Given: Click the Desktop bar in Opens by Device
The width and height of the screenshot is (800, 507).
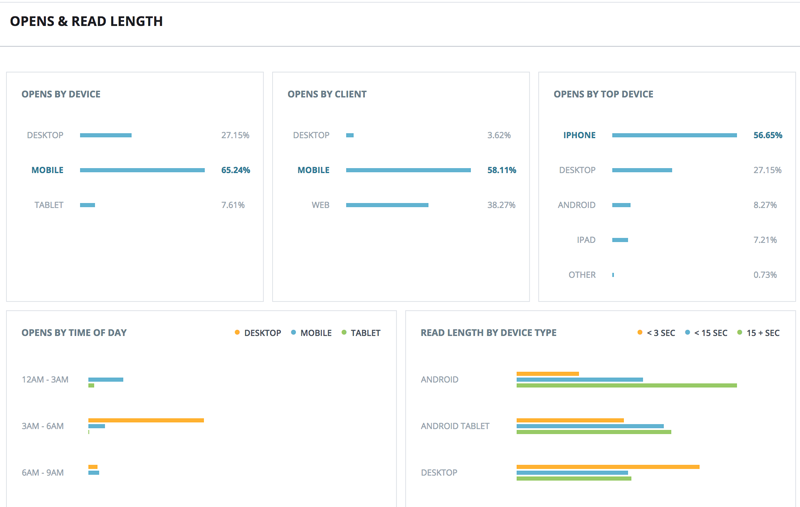Looking at the screenshot, I should click(x=106, y=135).
